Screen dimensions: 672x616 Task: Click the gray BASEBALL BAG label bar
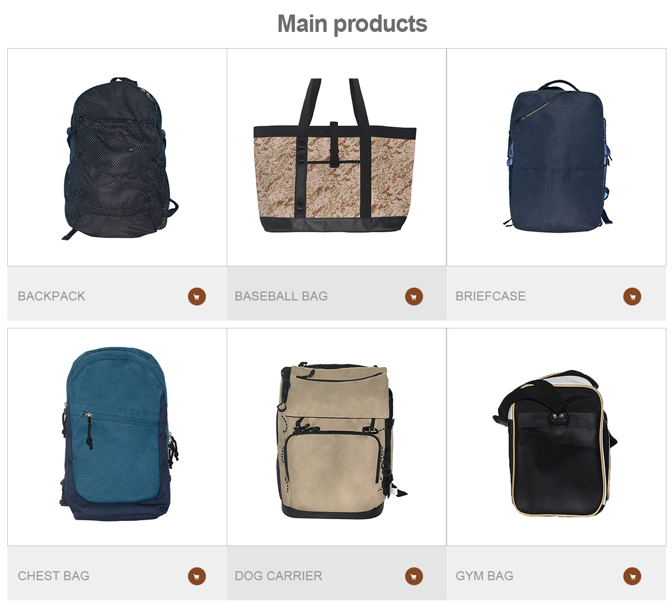(337, 293)
